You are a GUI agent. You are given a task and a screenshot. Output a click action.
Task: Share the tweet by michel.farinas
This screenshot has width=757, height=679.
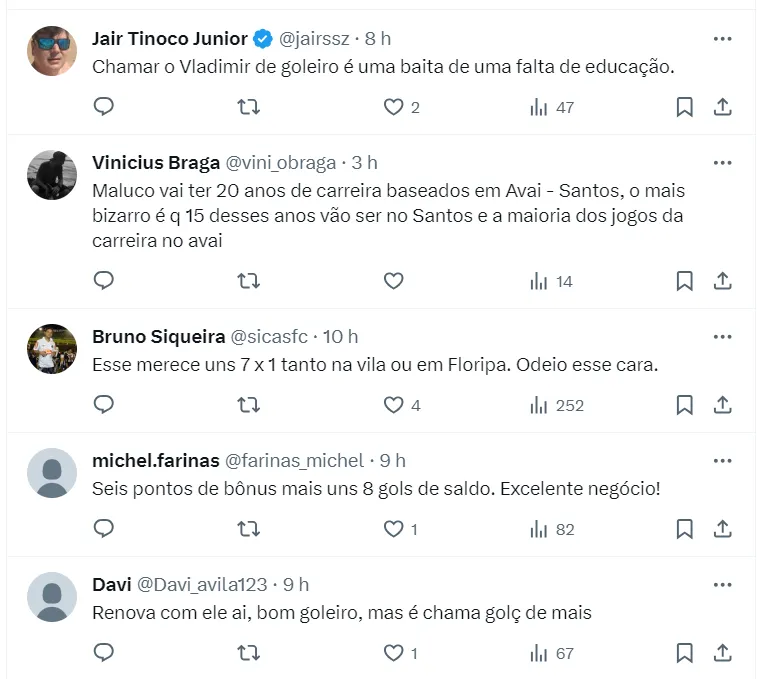723,529
